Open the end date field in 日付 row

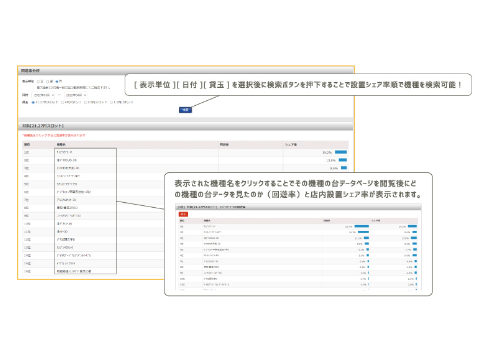pos(76,95)
